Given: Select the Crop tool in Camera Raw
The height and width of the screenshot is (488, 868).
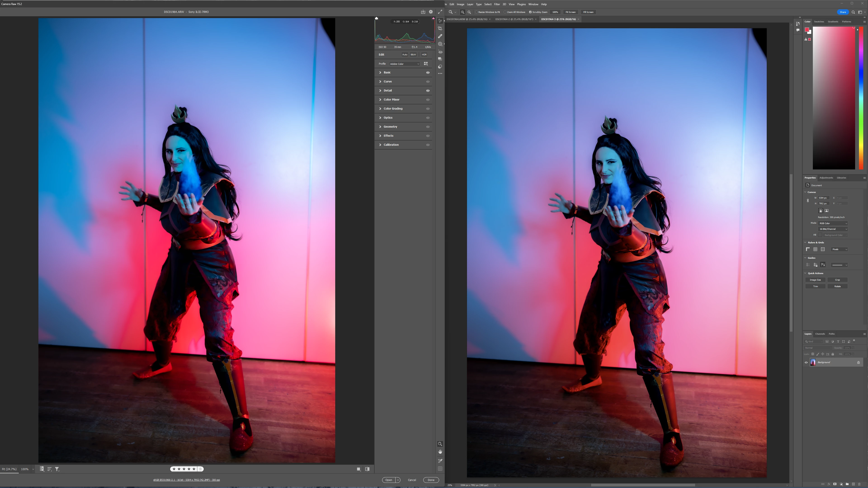Looking at the screenshot, I should point(440,28).
